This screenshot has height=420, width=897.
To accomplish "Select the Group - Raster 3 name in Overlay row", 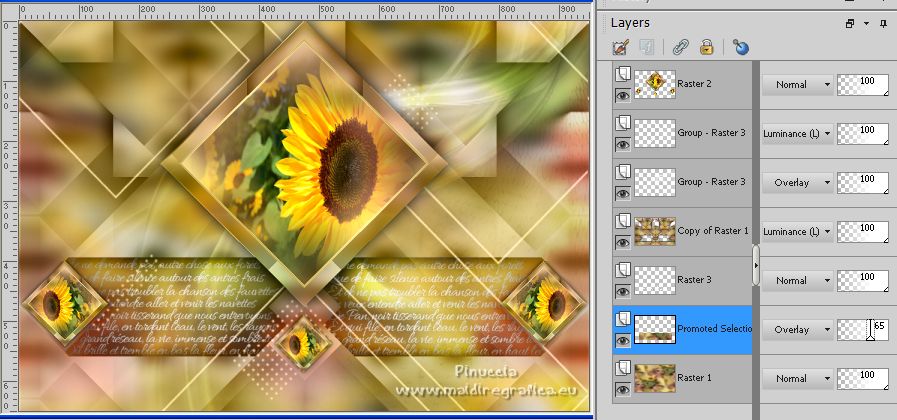I will point(712,182).
